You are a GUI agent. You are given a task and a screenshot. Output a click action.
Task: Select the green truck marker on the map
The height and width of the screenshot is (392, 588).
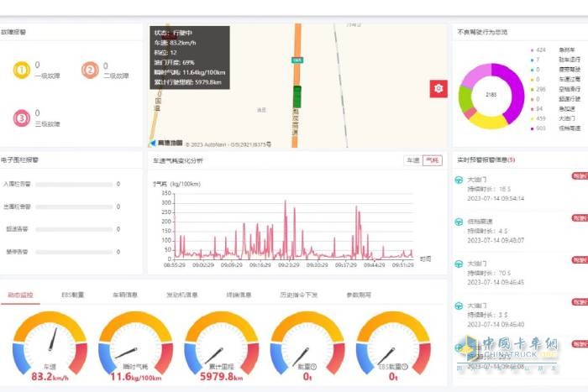(297, 97)
